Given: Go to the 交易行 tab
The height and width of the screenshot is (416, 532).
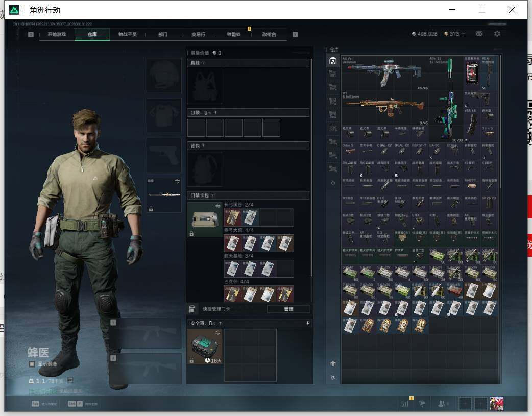Looking at the screenshot, I should 198,34.
